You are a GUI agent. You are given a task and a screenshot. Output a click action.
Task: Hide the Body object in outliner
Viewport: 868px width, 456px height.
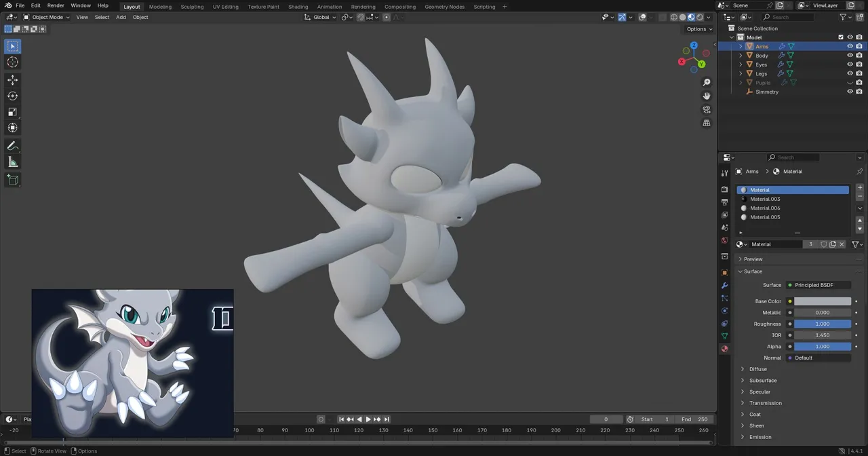(x=850, y=56)
